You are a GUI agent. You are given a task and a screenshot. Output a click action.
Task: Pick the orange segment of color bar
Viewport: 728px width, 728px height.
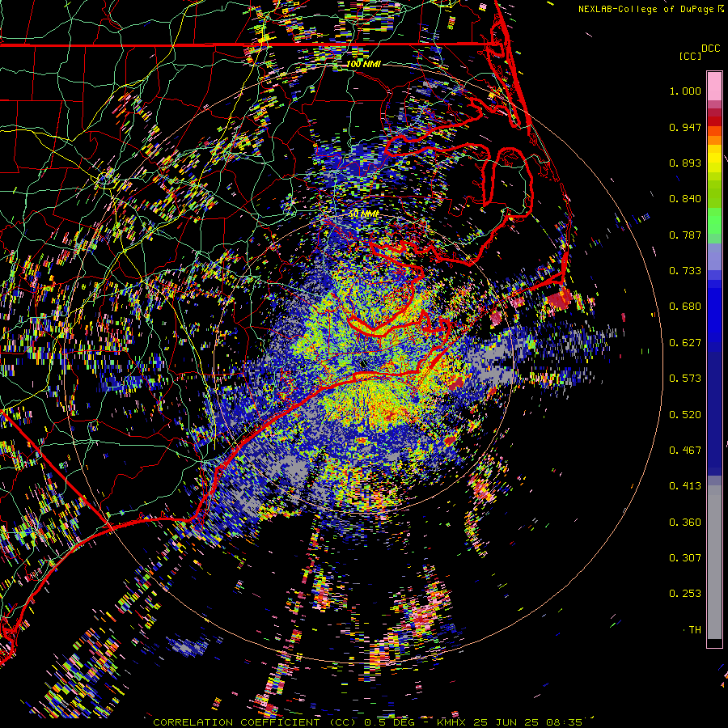714,140
